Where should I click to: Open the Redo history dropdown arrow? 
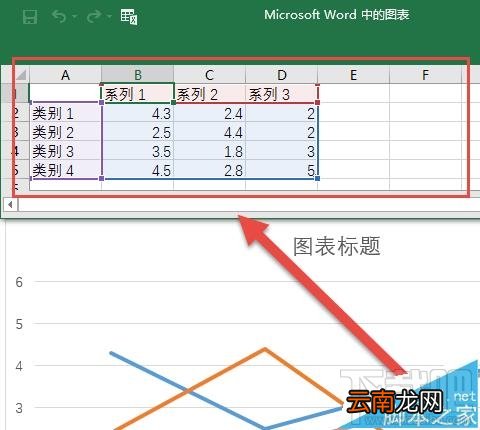point(109,16)
